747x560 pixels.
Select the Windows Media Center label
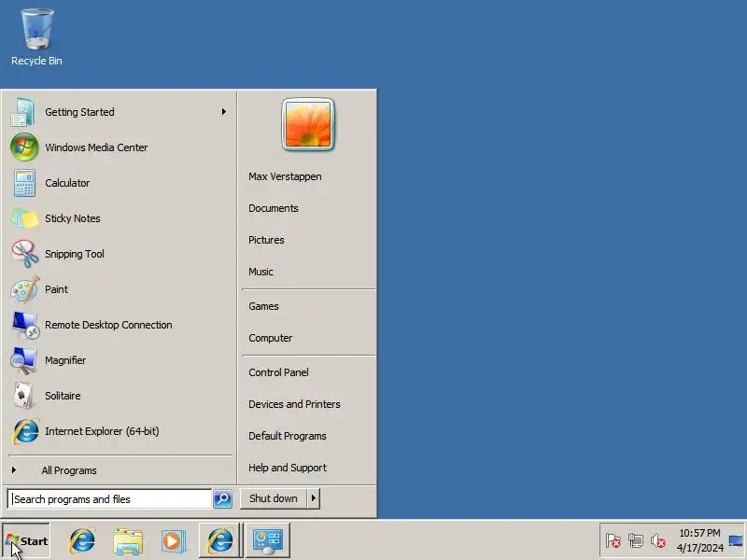click(96, 147)
